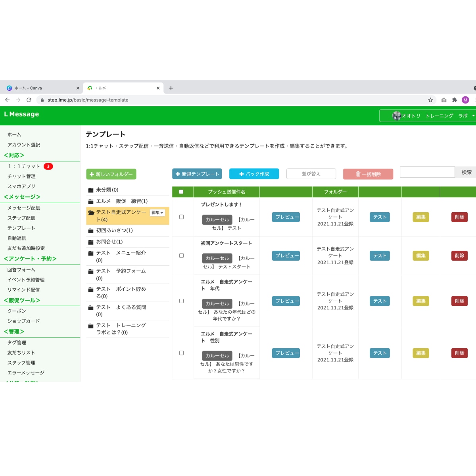Edit the 自走式アンケート 年代 template
The width and height of the screenshot is (476, 476).
[x=421, y=301]
